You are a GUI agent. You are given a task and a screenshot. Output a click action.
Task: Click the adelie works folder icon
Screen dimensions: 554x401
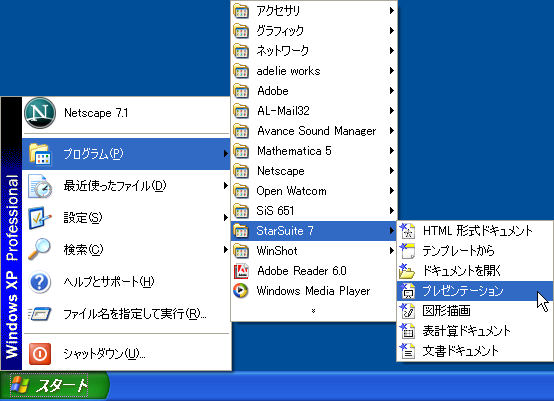[241, 71]
